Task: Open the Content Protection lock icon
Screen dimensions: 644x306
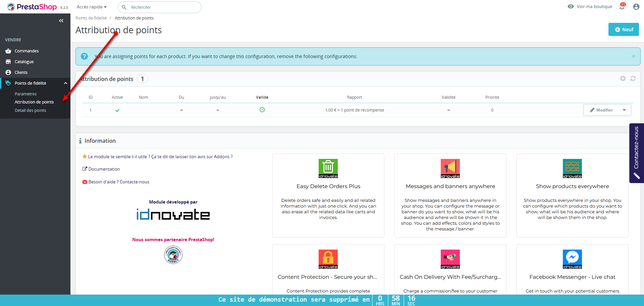Action: (x=328, y=259)
